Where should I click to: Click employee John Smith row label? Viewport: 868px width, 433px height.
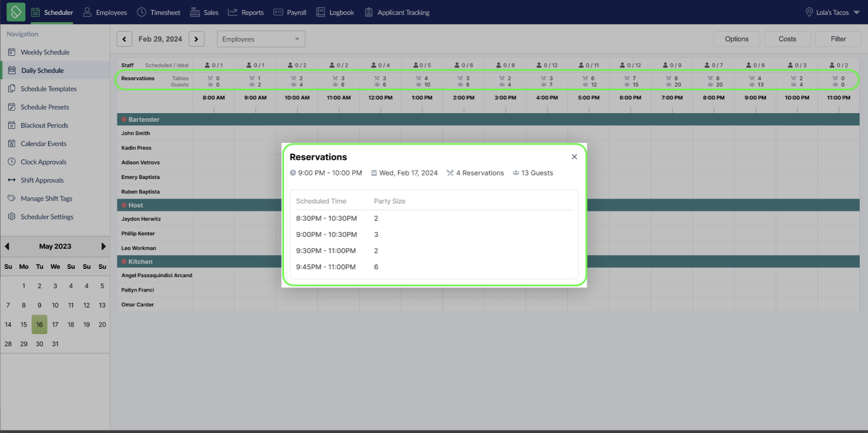click(x=136, y=133)
